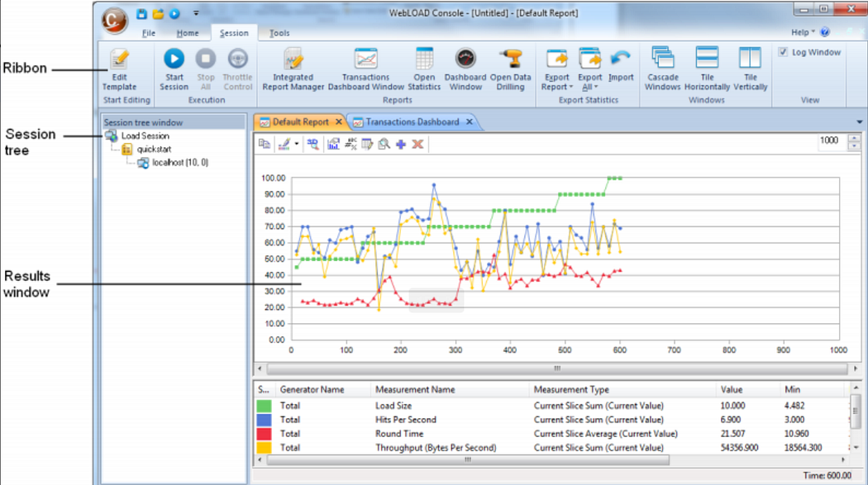Click the WebLOAD application orb button
Image resolution: width=868 pixels, height=485 pixels.
coord(115,21)
